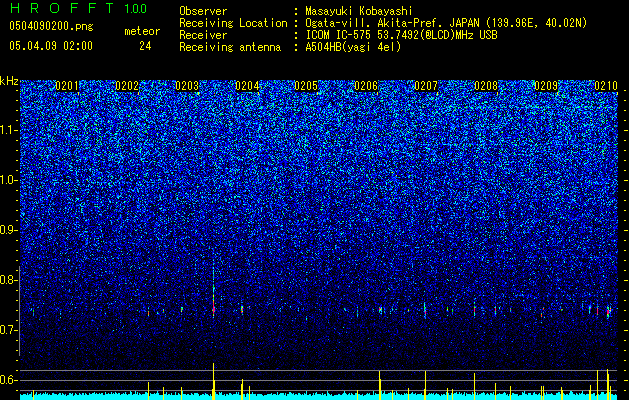The width and height of the screenshot is (629, 400).
Task: Click the Receiving Location value text
Action: click(x=446, y=23)
